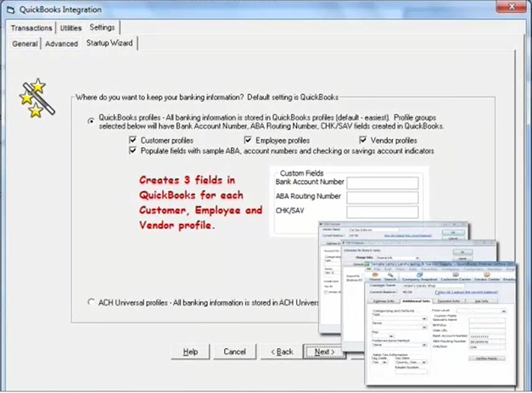Click 'Where do you want to keep' heading
532x393 pixels.
coord(207,97)
